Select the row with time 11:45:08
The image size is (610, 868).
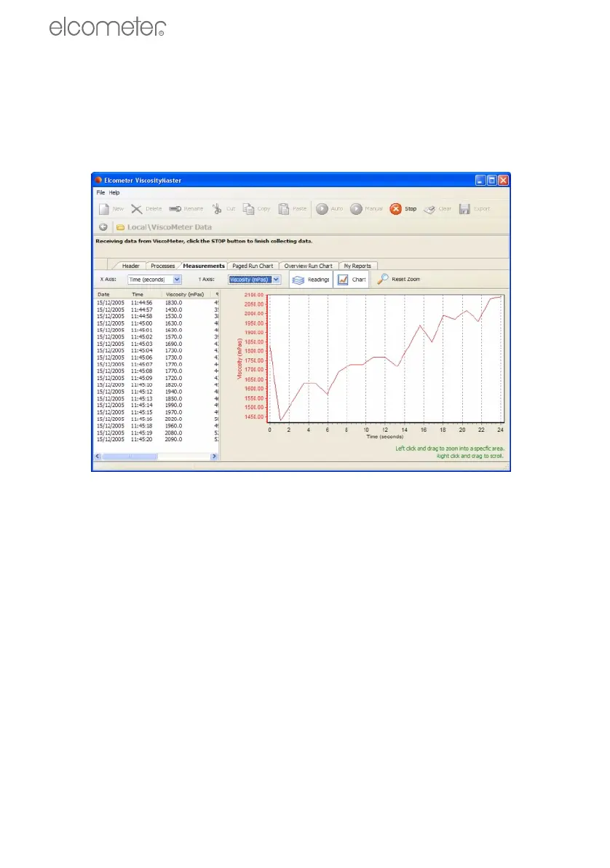click(x=157, y=371)
